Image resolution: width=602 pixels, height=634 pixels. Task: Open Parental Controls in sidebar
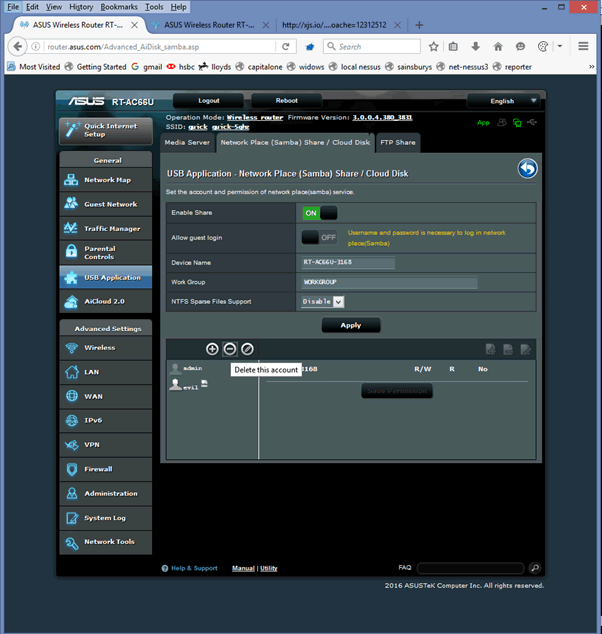coord(106,253)
